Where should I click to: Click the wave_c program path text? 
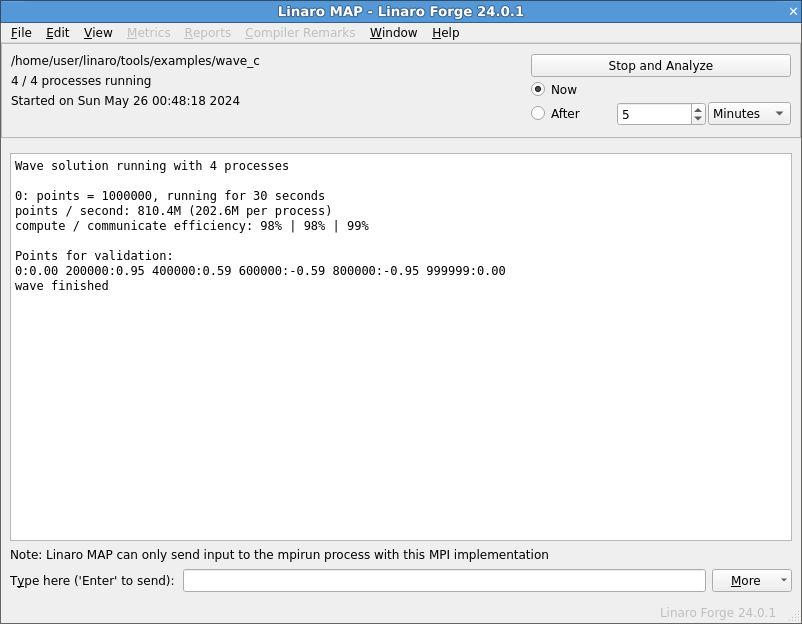tap(135, 61)
